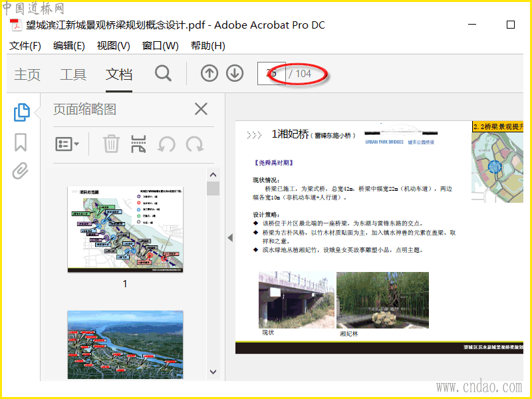Viewport: 532px width, 399px height.
Task: Open the bookmarks panel icon
Action: (x=21, y=142)
